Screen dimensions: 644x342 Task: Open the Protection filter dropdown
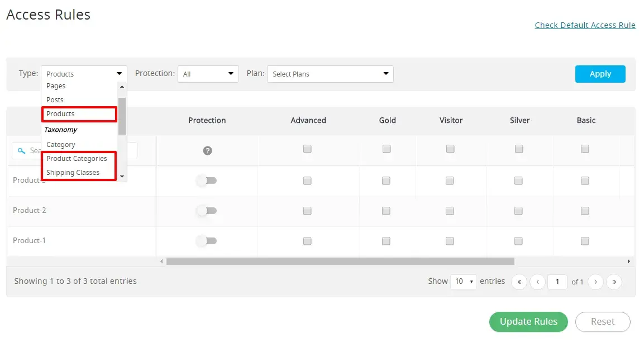tap(208, 74)
